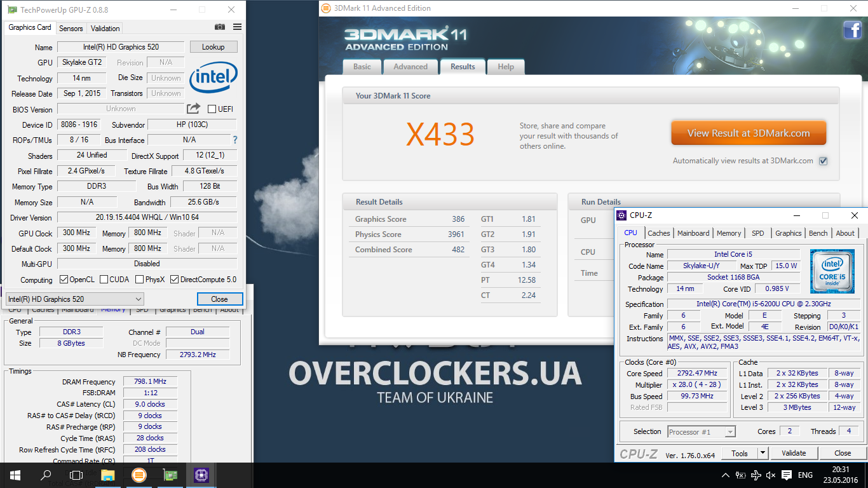Click the Specification field i5-6200U
The width and height of the screenshot is (868, 488).
(764, 304)
